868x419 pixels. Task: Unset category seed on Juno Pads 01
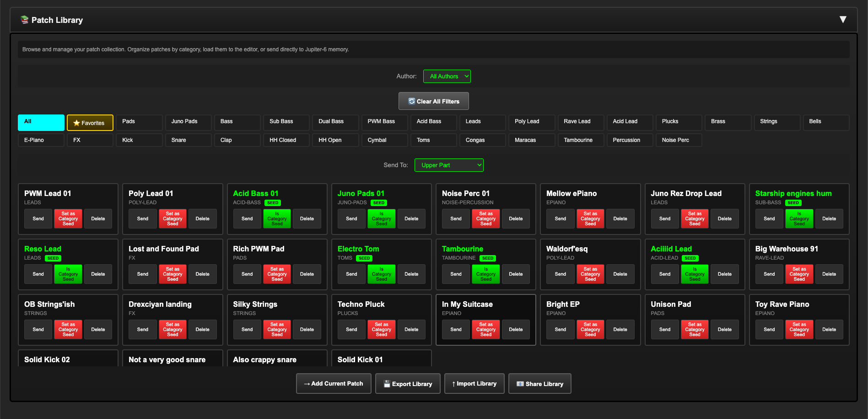point(381,219)
